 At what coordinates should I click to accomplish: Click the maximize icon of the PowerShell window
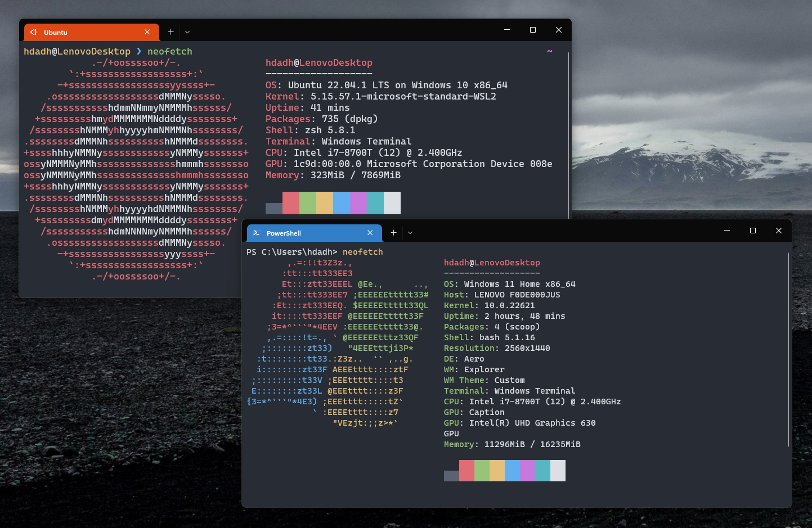[752, 231]
